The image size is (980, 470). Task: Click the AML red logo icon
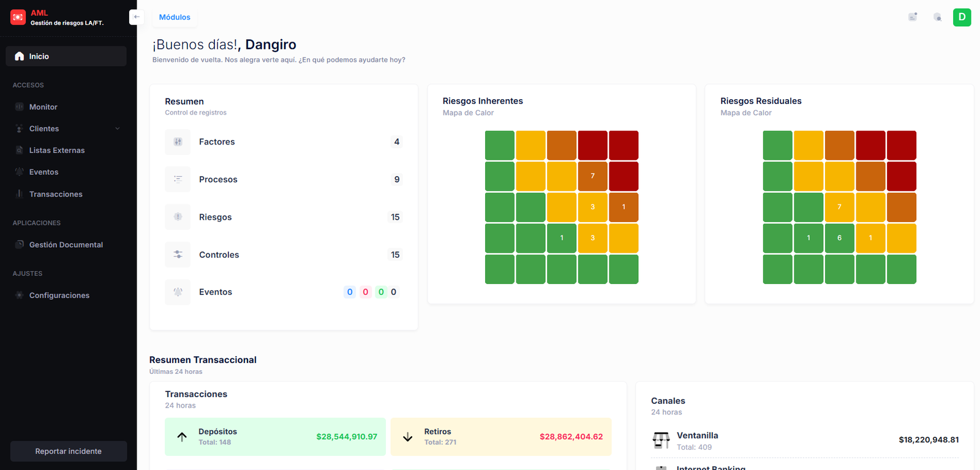tap(18, 17)
